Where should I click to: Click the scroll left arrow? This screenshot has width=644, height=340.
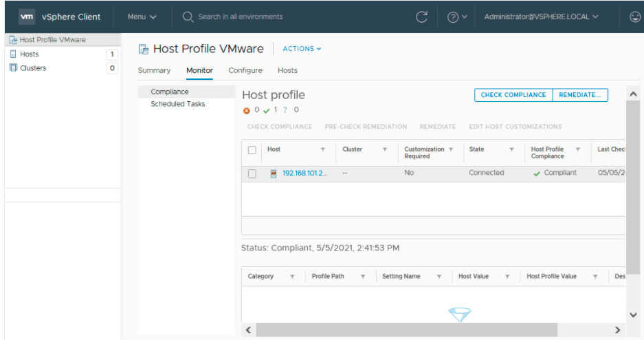pyautogui.click(x=249, y=330)
